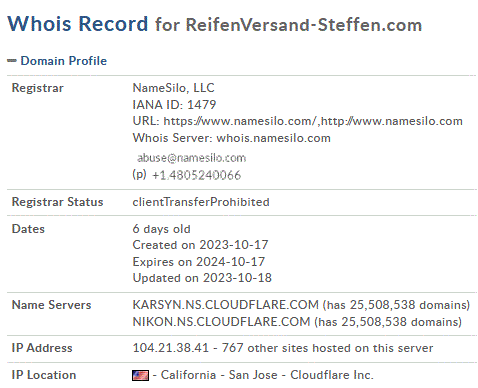Screen dimensions: 478x388
Task: Click the NameSilo, LLC registrar name
Action: click(x=173, y=88)
